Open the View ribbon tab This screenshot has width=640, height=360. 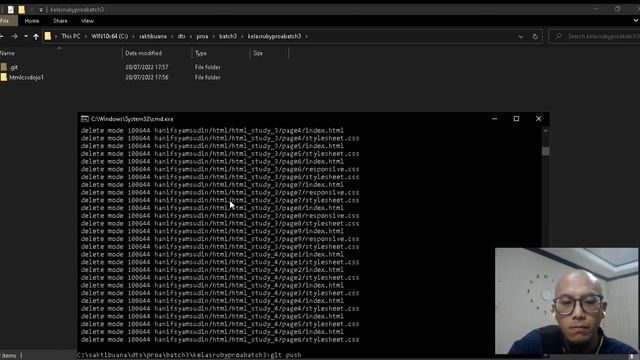(x=87, y=21)
